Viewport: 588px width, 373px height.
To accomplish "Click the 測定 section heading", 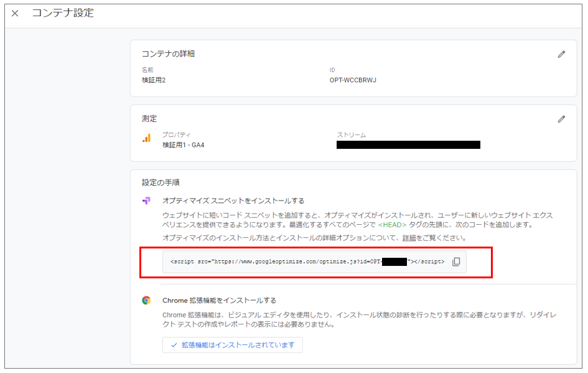I will [x=149, y=118].
